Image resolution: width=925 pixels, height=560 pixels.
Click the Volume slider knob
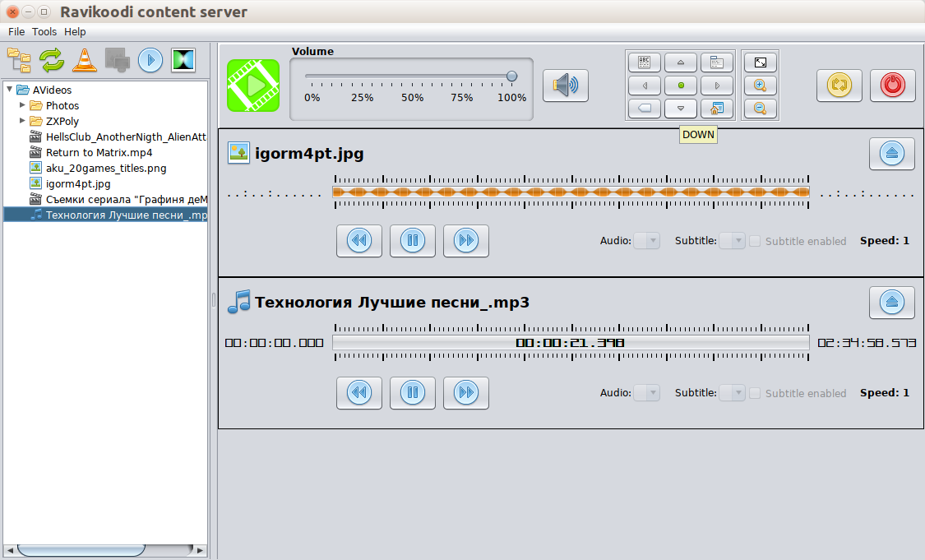pyautogui.click(x=512, y=76)
